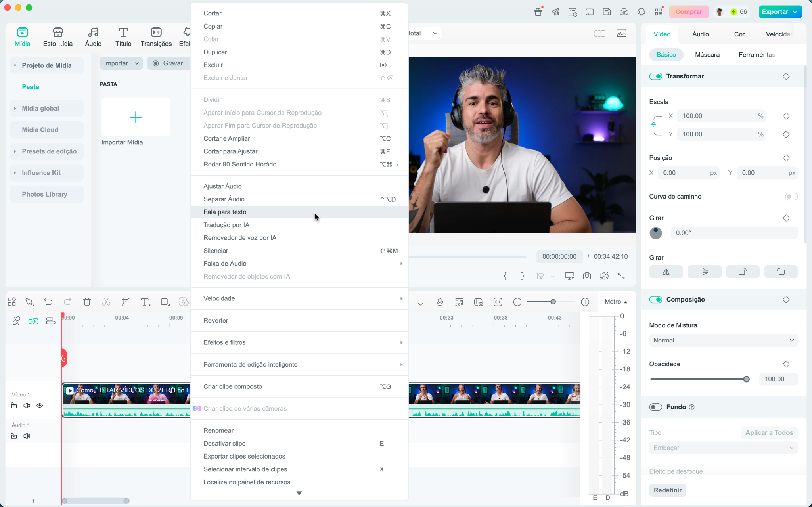Select Tradução por IA menu entry
Image resolution: width=812 pixels, height=507 pixels.
(x=299, y=225)
